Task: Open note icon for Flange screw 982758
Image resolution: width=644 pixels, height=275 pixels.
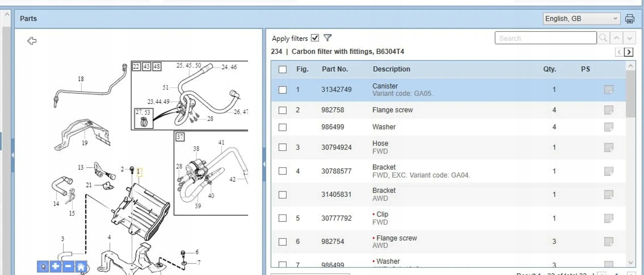Action: click(609, 110)
